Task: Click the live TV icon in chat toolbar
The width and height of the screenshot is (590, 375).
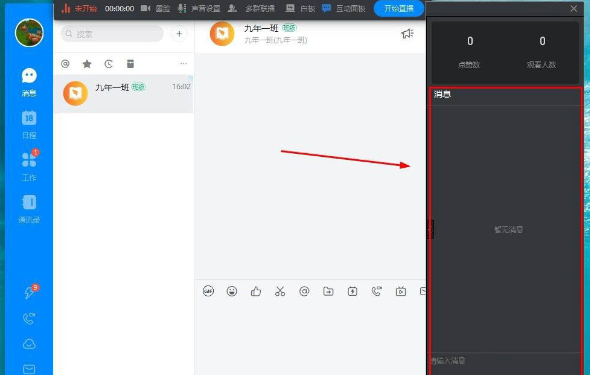Action: coord(401,291)
